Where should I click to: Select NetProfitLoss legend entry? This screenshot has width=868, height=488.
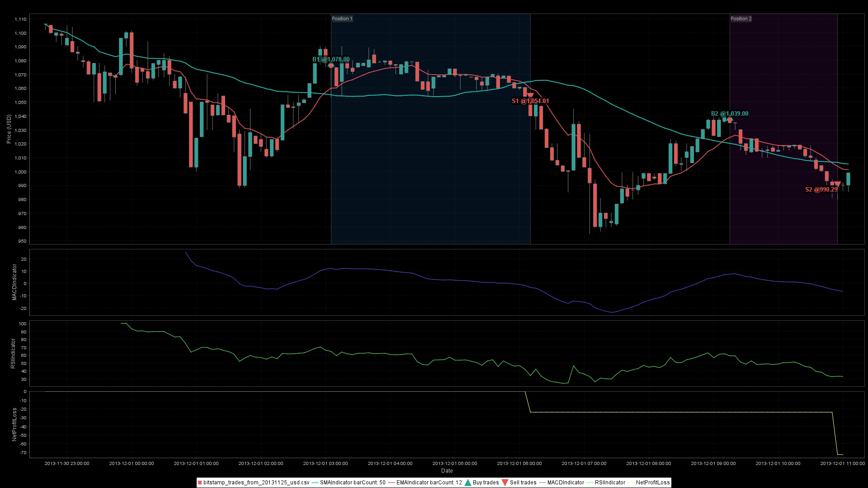pos(652,483)
